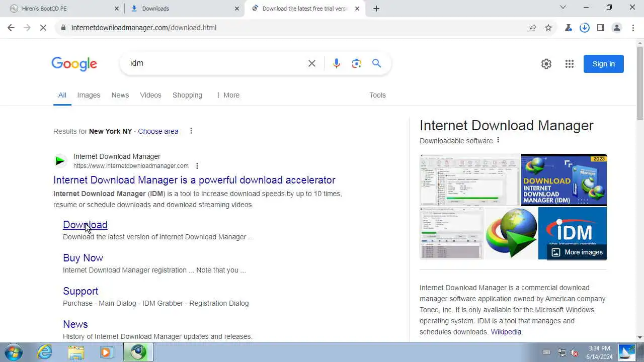Open the 2023 IDM box art thumbnail
Screen dimensions: 644x362
tap(564, 179)
